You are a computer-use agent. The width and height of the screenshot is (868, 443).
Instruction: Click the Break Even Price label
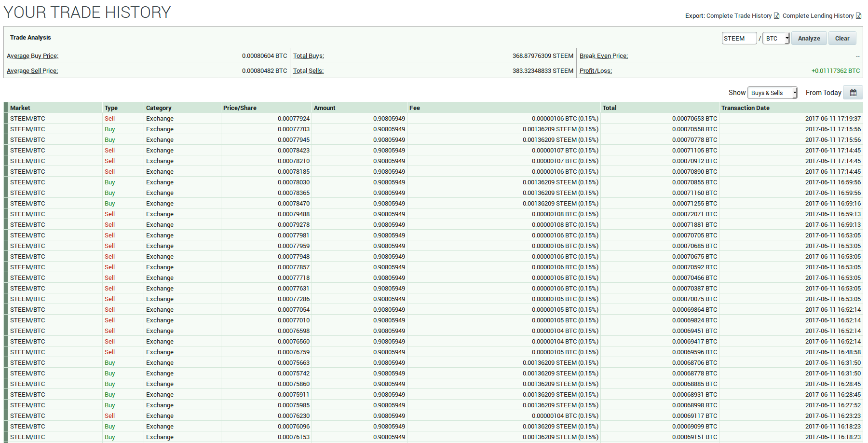(x=604, y=56)
